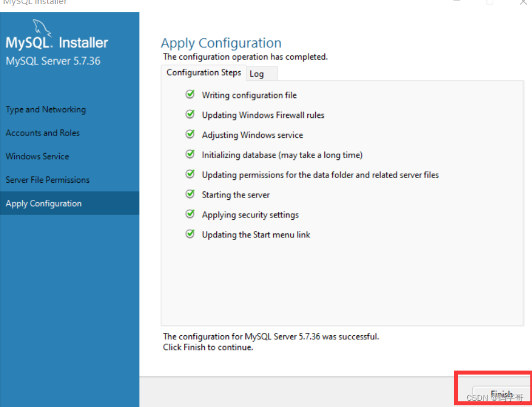Viewport: 532px width, 407px height.
Task: Click green check beside Updating Windows Firewall rules
Action: pos(190,114)
